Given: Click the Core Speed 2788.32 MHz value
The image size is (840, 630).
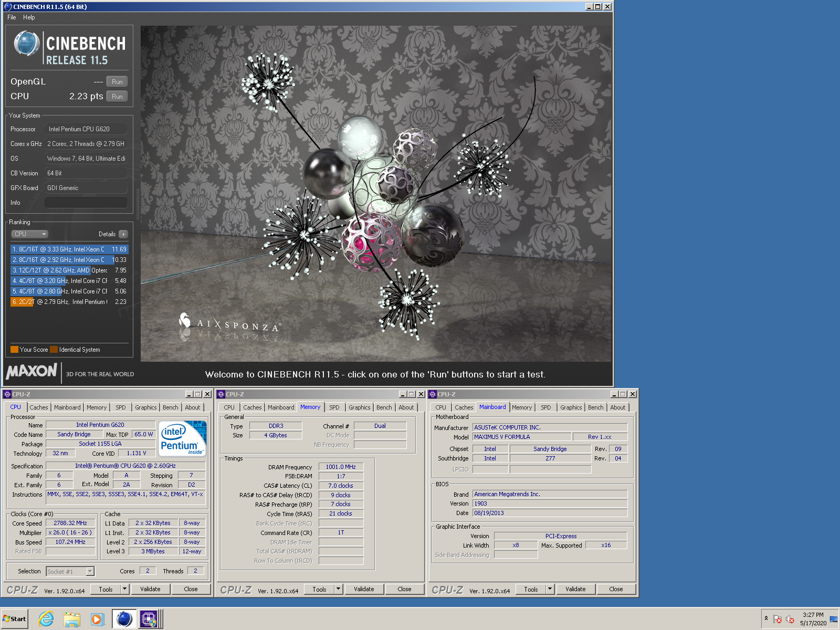Looking at the screenshot, I should (x=70, y=523).
